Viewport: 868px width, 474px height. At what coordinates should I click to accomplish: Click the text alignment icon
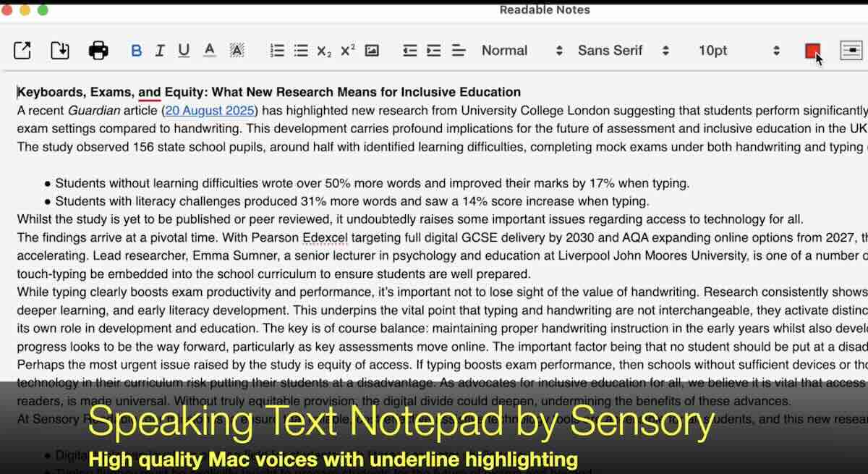458,51
